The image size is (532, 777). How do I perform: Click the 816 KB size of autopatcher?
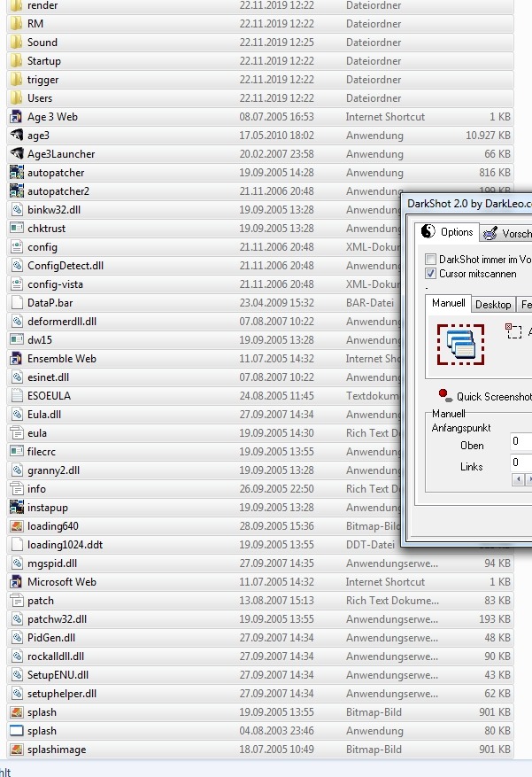(x=495, y=173)
